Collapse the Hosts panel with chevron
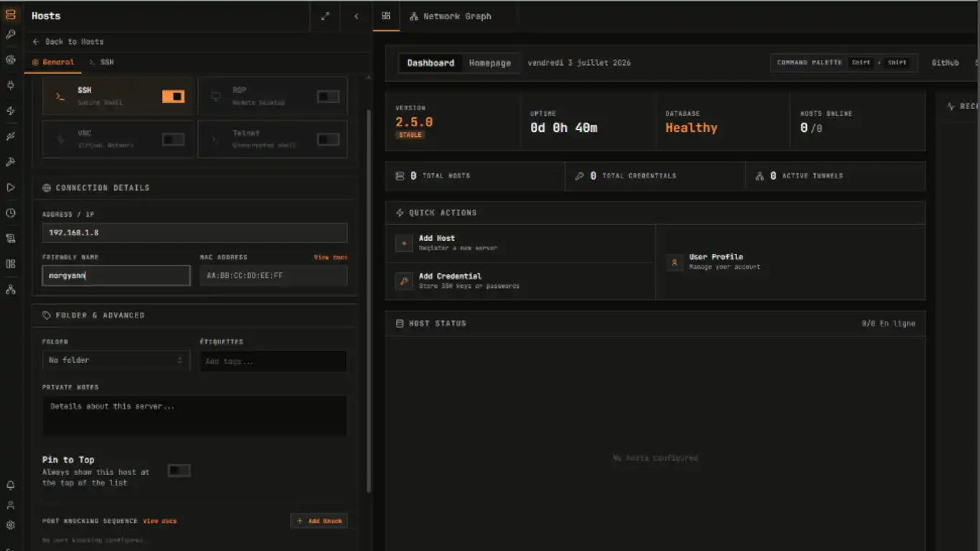The image size is (980, 551). tap(357, 16)
